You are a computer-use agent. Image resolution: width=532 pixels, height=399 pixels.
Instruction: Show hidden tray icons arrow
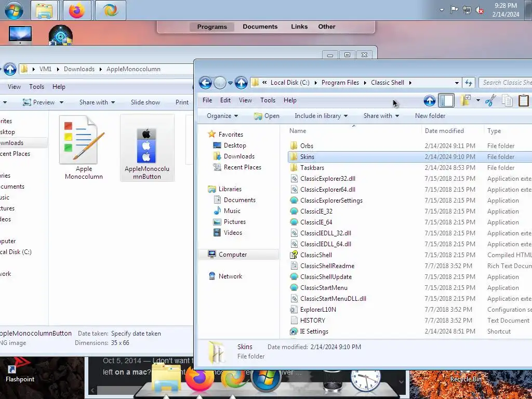coord(442,10)
